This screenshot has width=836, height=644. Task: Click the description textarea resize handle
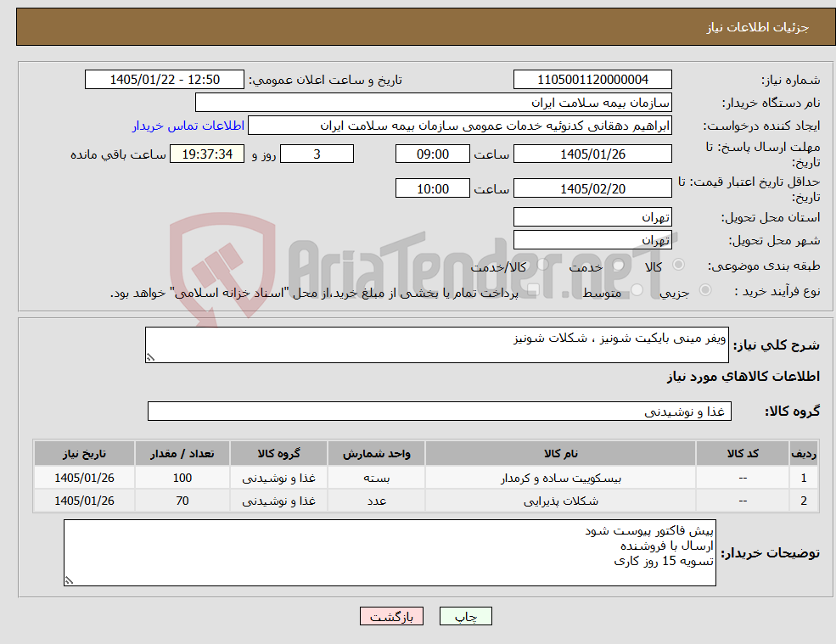tap(150, 358)
